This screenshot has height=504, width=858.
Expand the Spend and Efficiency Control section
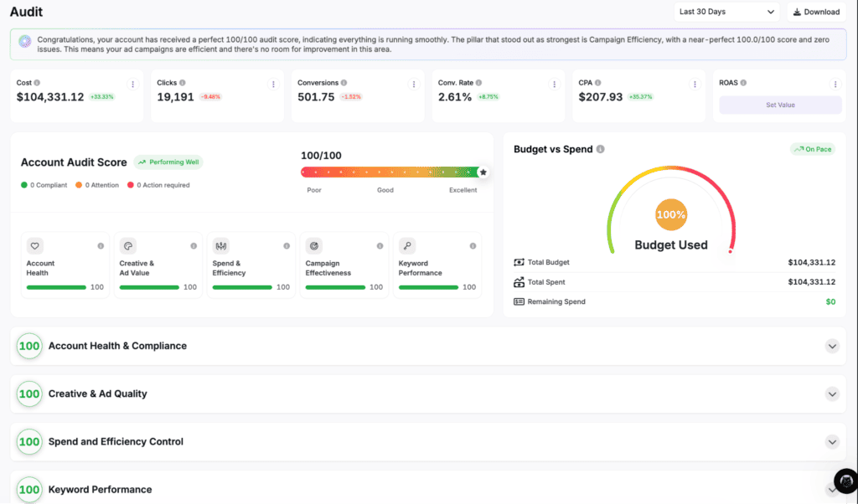tap(832, 442)
